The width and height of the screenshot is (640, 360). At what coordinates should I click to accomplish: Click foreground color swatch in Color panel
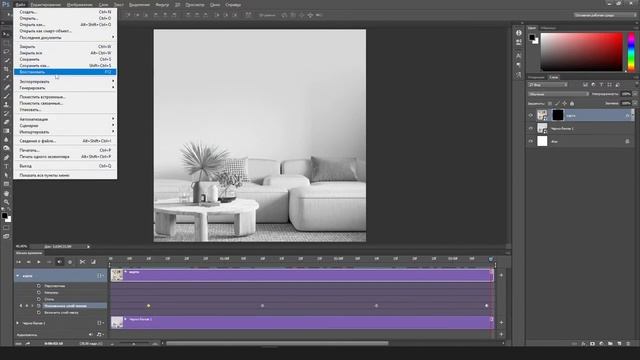pyautogui.click(x=532, y=38)
